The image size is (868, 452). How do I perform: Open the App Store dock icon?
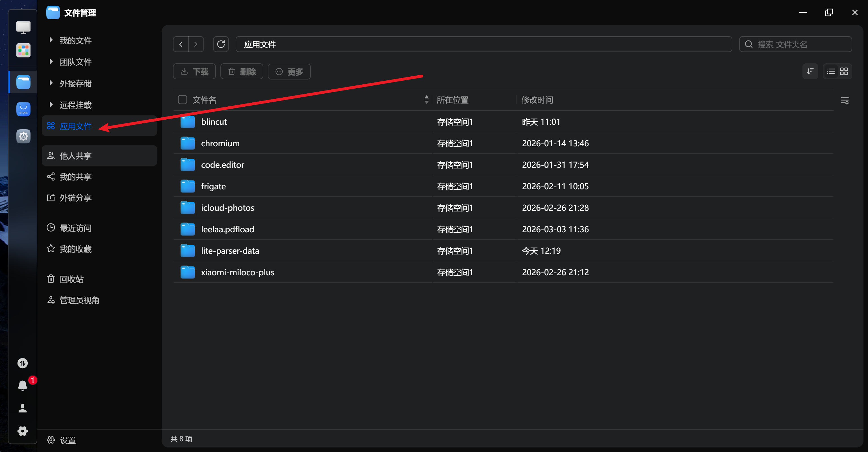pos(23,109)
